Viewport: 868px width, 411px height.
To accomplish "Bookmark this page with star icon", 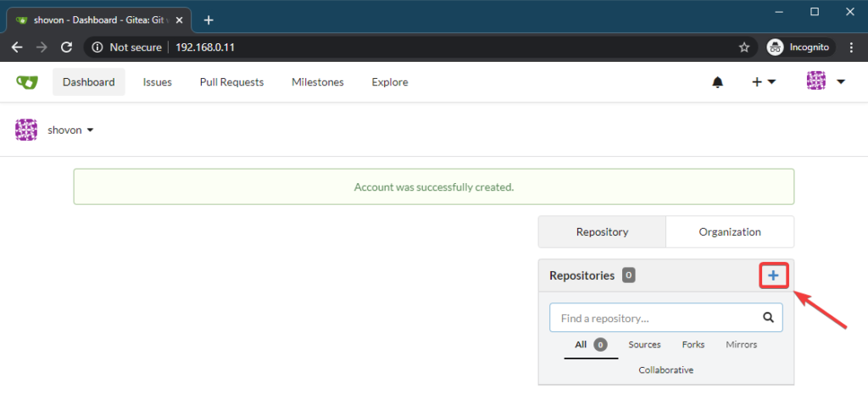I will (744, 47).
